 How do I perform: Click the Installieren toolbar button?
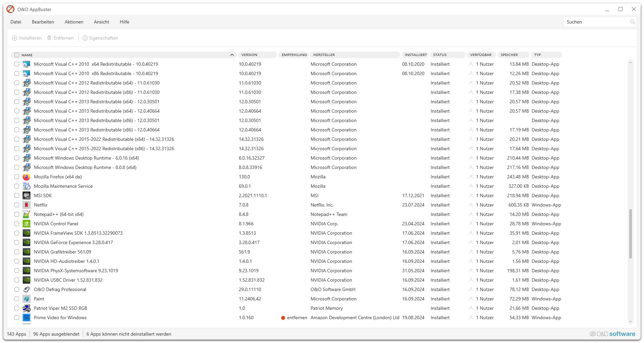[x=27, y=38]
